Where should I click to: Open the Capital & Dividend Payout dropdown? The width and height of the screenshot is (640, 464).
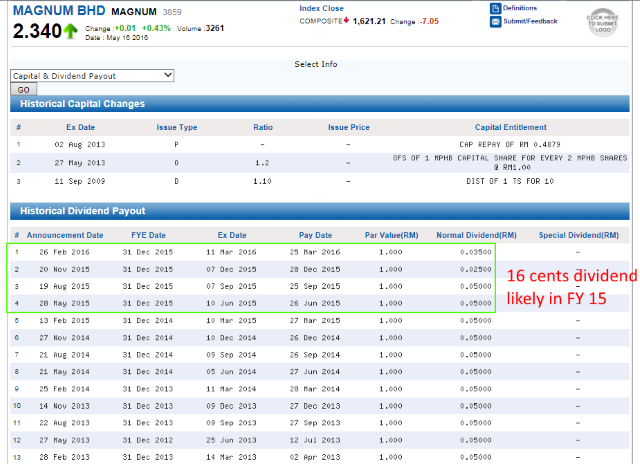(x=92, y=75)
